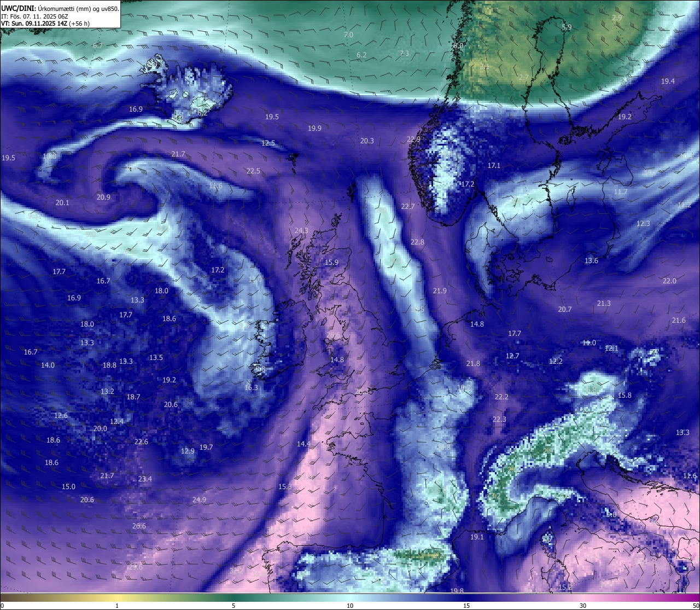Click the magenta color scale segment near 50
Image resolution: width=700 pixels, height=610 pixels.
coord(692,597)
